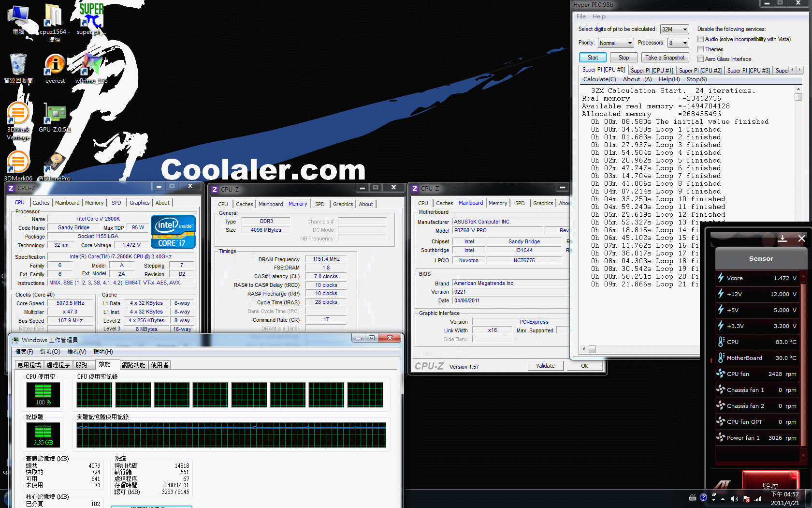Viewport: 812px width, 508px height.
Task: Click the +12V lightning icon in sensor panel
Action: pyautogui.click(x=721, y=294)
